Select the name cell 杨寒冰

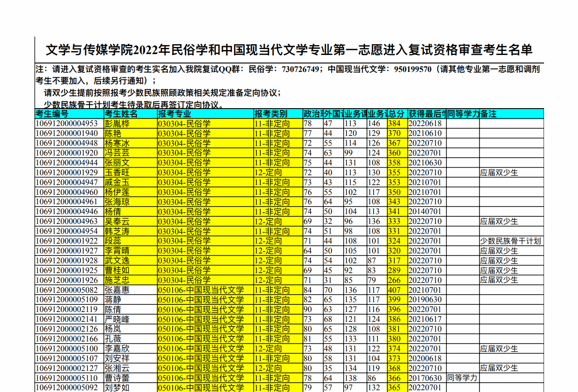(x=131, y=143)
